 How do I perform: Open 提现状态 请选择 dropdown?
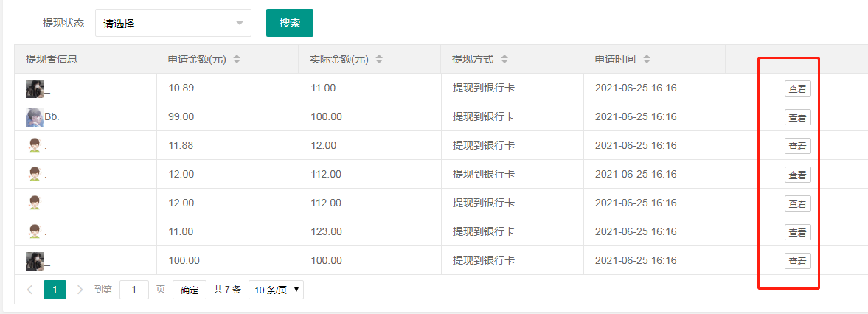point(173,24)
